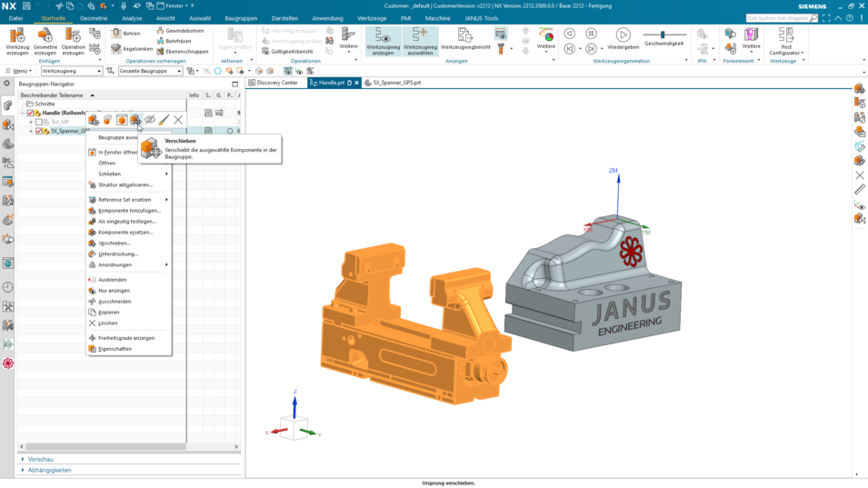Toggle Werkzeugweg anzeigen
Viewport: 868px width, 488px height.
pos(383,42)
